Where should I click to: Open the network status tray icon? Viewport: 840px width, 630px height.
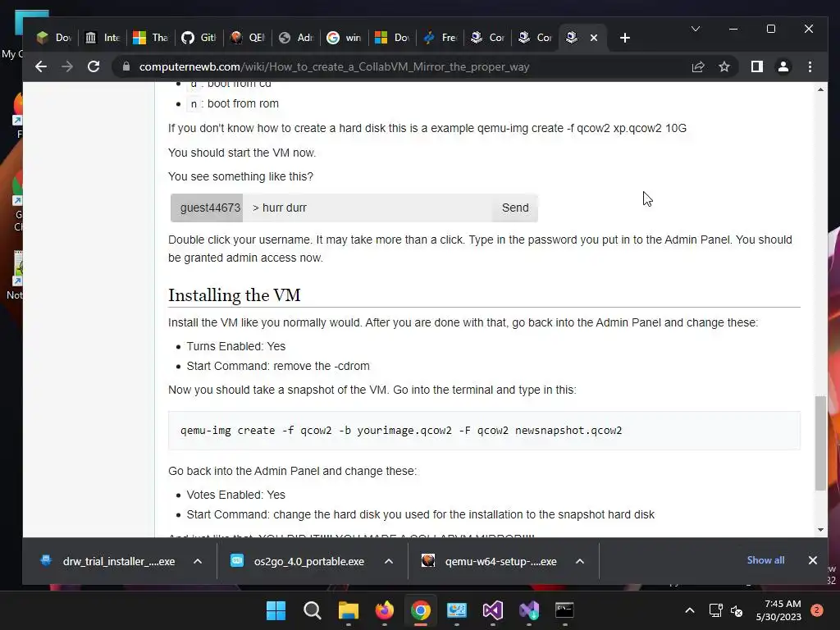[x=715, y=610]
